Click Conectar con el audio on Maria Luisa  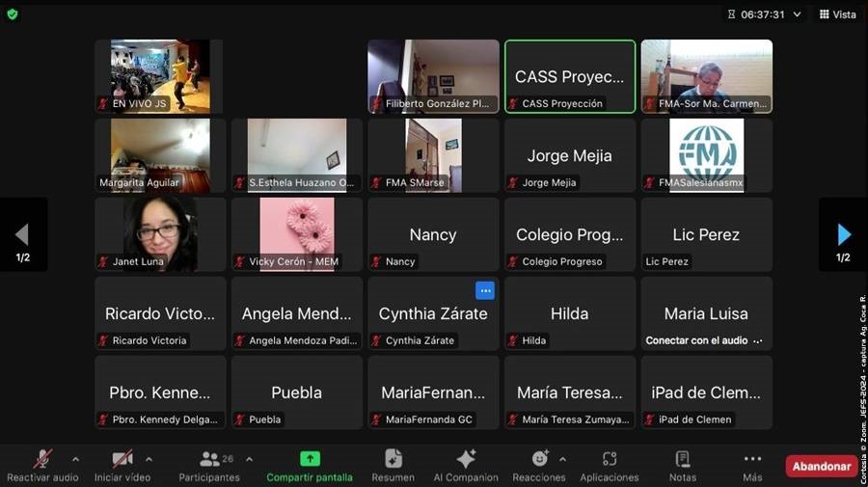tap(696, 341)
